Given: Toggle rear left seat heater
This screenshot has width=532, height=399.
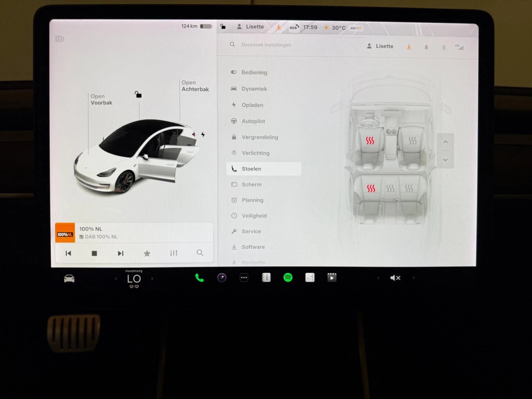Looking at the screenshot, I should click(371, 189).
